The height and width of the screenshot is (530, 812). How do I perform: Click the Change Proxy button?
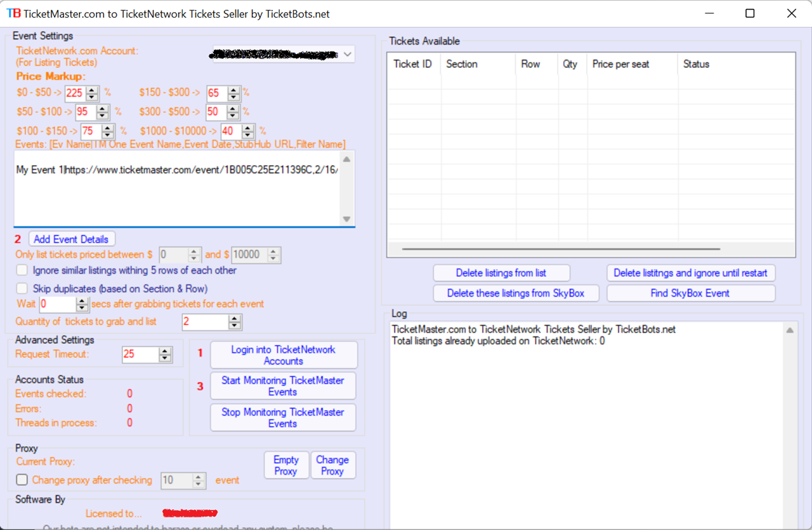coord(332,465)
